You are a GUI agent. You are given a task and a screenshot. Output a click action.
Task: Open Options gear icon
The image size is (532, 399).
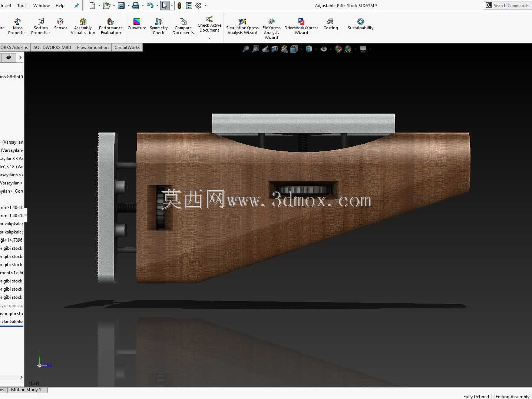pos(198,6)
